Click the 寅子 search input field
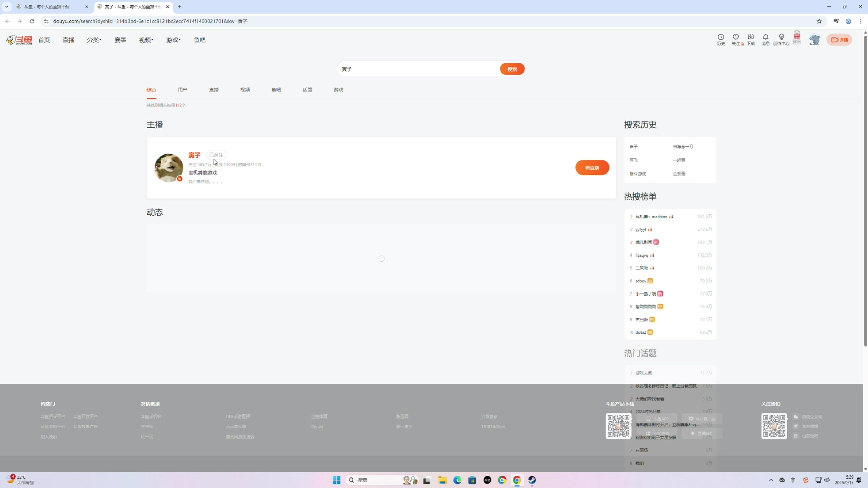 coord(419,69)
